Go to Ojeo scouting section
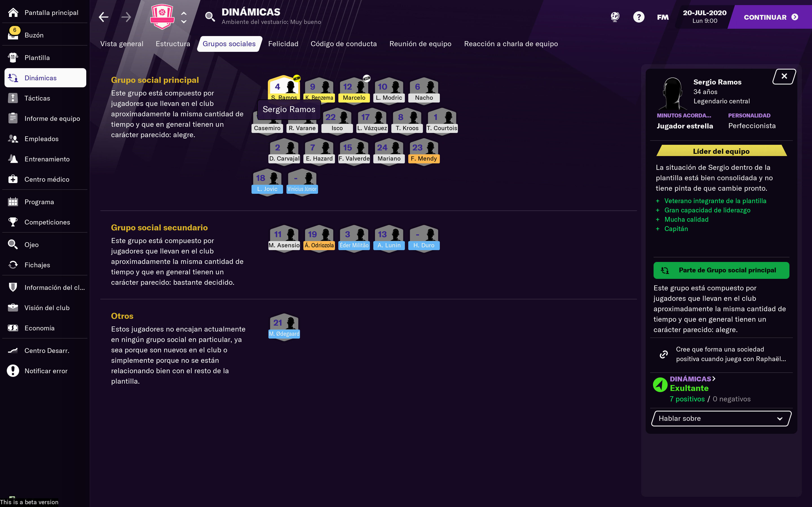Screen dimensions: 812x507 click(31, 245)
